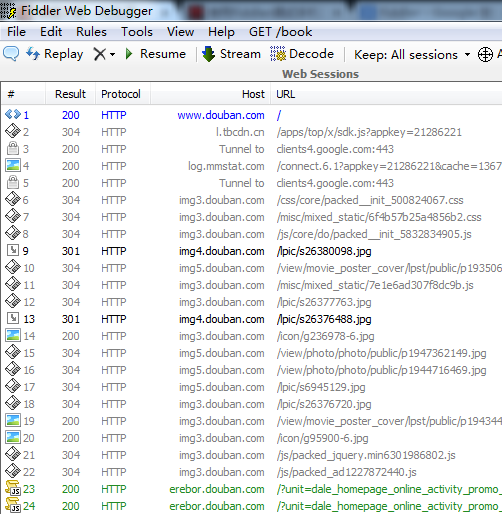Click URL /css/core/packed__init_500824067.css
This screenshot has height=514, width=502.
point(370,200)
